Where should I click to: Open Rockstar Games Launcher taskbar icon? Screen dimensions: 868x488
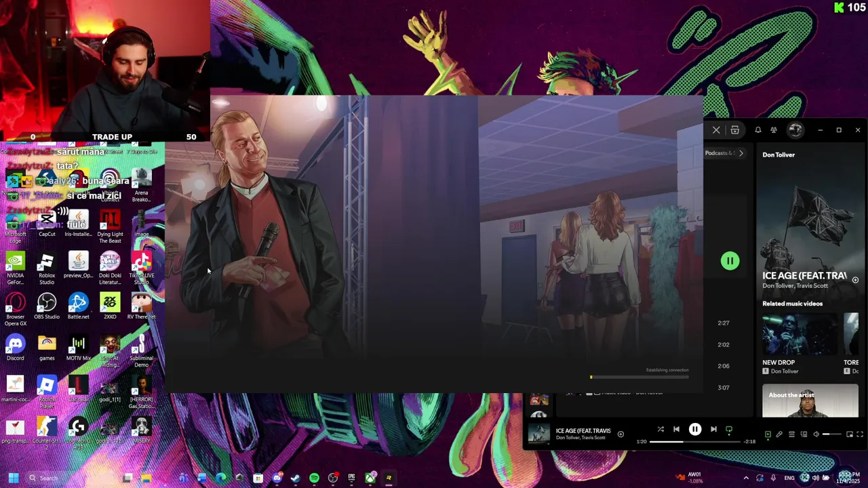tap(389, 478)
